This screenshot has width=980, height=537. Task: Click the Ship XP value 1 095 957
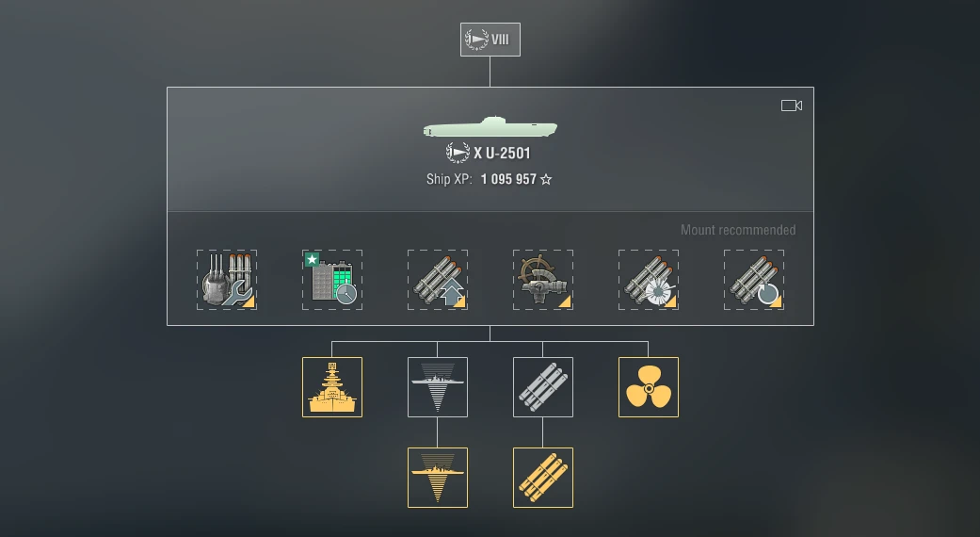pos(508,179)
